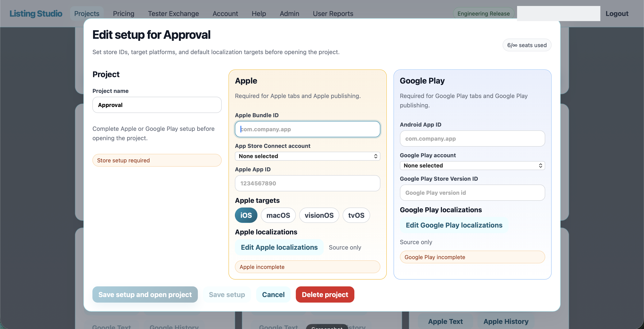Click Edit Apple localizations
The image size is (644, 329).
[x=279, y=247]
